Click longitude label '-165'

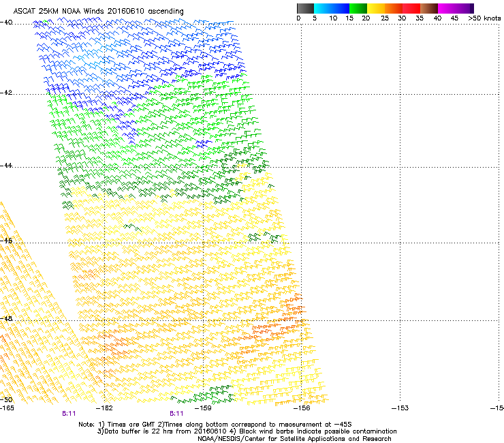coord(7,408)
